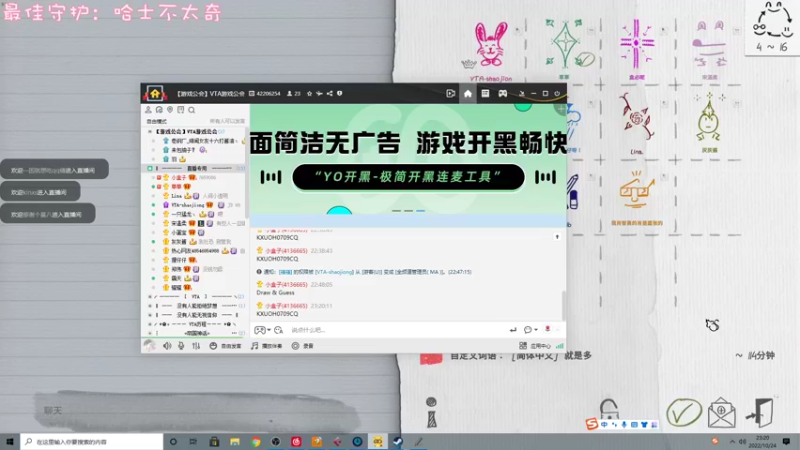Open File Explorer from the taskbar
This screenshot has width=800, height=450.
(x=235, y=441)
